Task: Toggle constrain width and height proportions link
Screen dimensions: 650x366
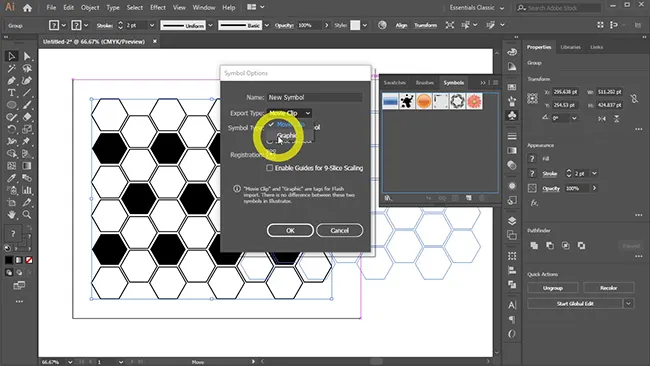Action: 634,99
